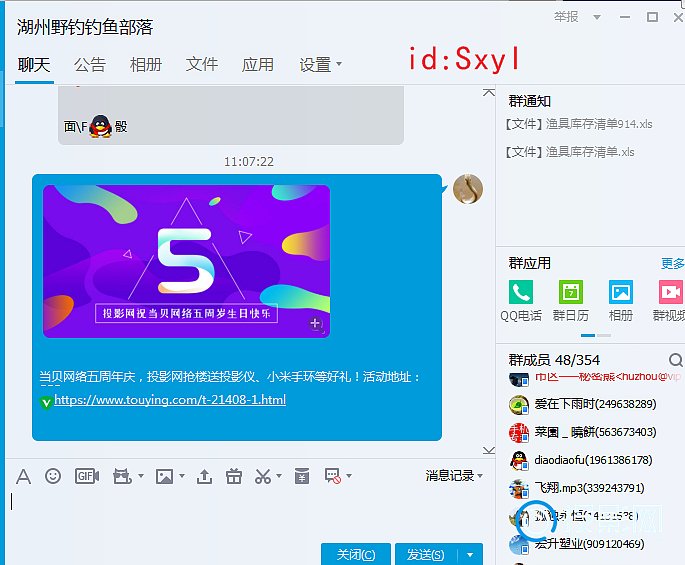Open file 渔具库存清单914.xls notice
This screenshot has width=685, height=565.
point(579,124)
